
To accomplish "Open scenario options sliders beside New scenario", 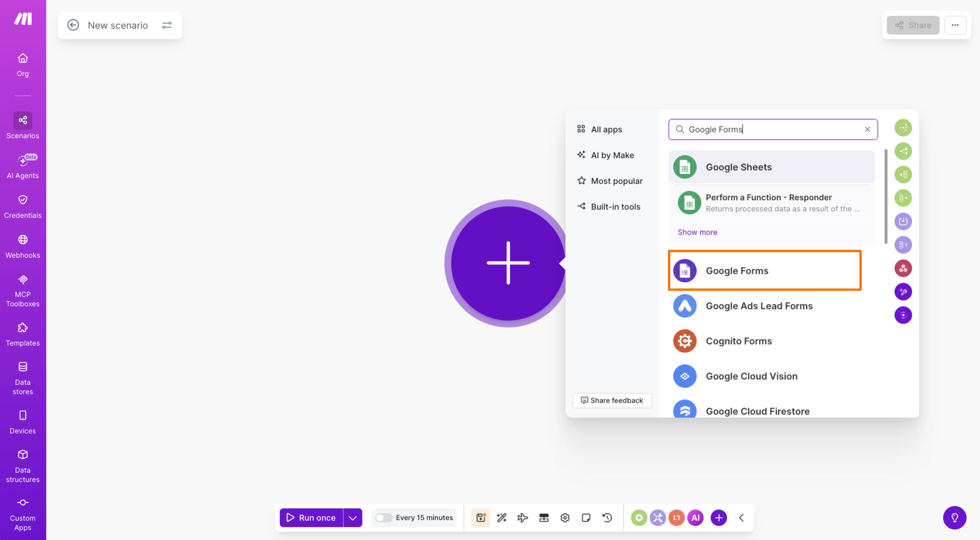I will (x=167, y=25).
